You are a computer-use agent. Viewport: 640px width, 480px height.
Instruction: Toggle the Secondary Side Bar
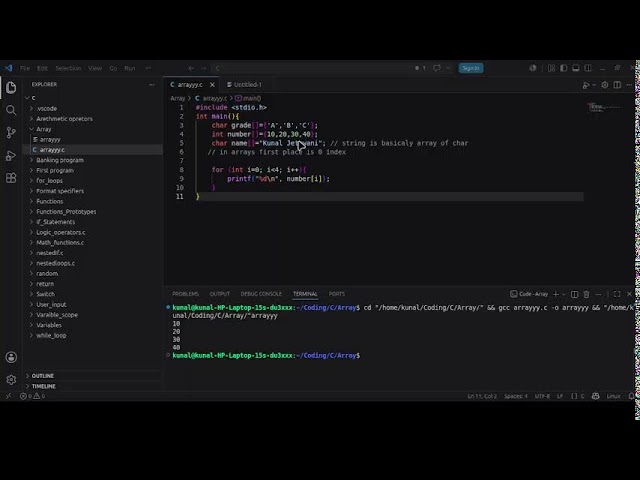click(x=588, y=68)
